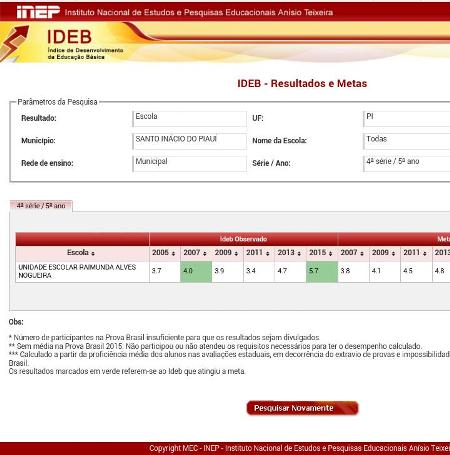Sort Ideb Observado 2009 column
Image resolution: width=450 pixels, height=455 pixels.
[x=236, y=254]
